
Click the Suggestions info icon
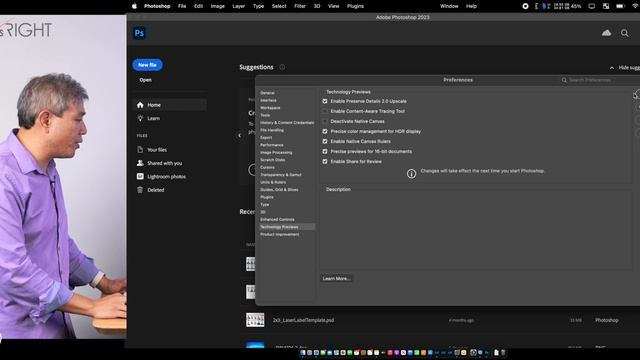point(282,67)
